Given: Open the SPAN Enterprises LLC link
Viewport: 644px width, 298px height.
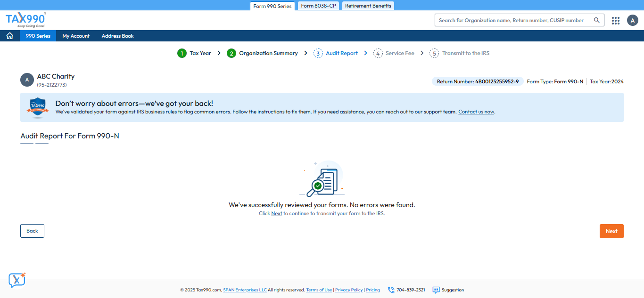Looking at the screenshot, I should coord(245,290).
